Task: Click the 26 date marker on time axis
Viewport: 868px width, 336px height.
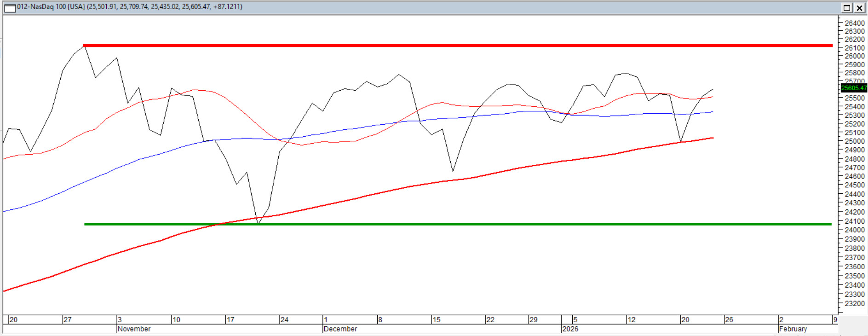Action: click(729, 320)
